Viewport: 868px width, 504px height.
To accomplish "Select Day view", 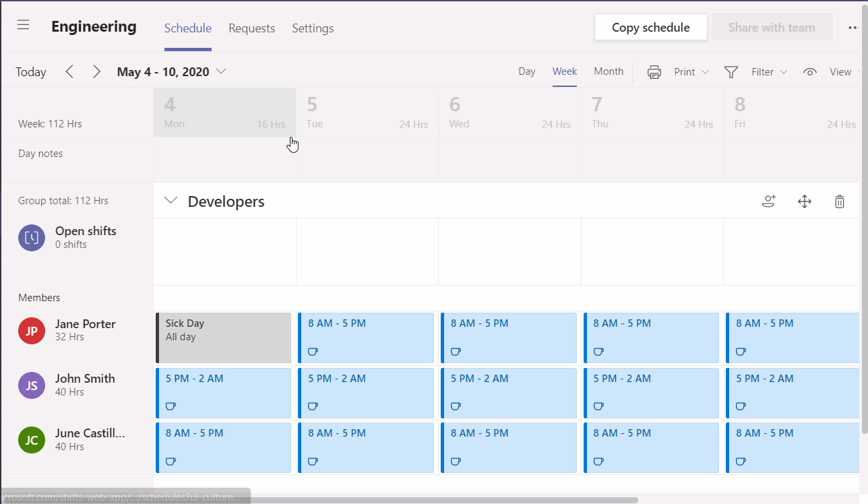I will 527,71.
